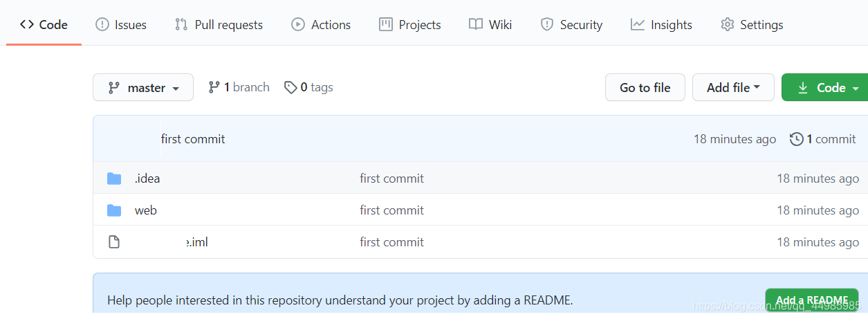Click the branch icon beside '1 branch'
The image size is (868, 319).
pos(214,87)
